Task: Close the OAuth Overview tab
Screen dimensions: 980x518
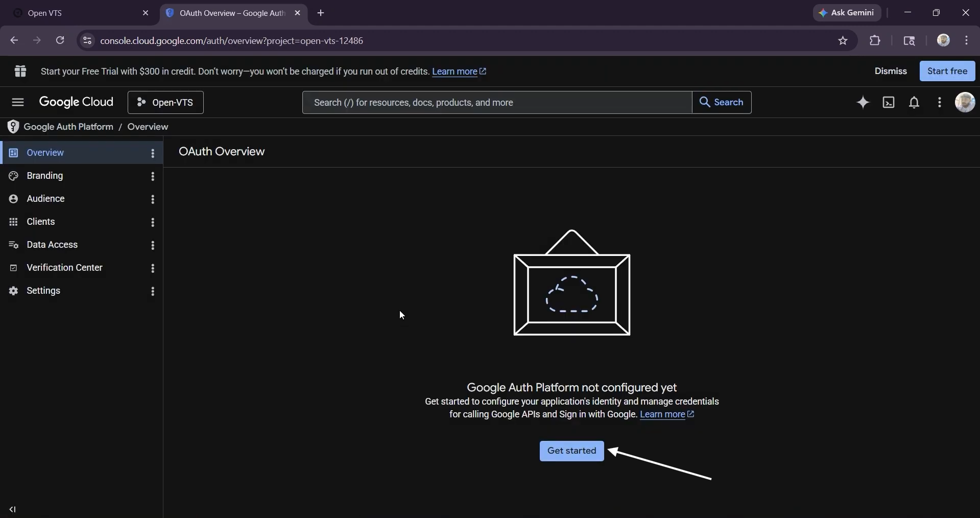Action: tap(298, 13)
